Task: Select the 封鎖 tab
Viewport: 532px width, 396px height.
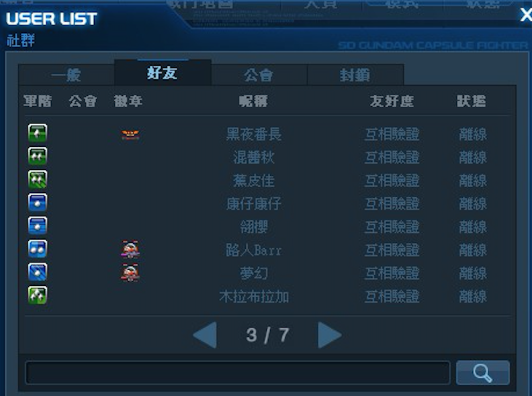Action: pyautogui.click(x=355, y=75)
